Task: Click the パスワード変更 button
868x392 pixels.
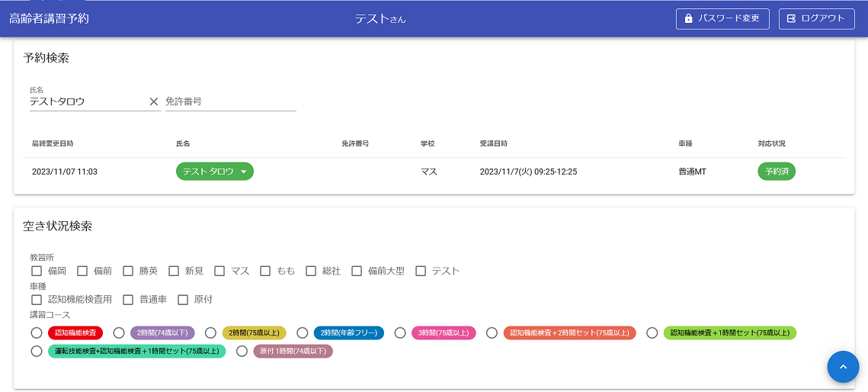Action: pyautogui.click(x=722, y=18)
